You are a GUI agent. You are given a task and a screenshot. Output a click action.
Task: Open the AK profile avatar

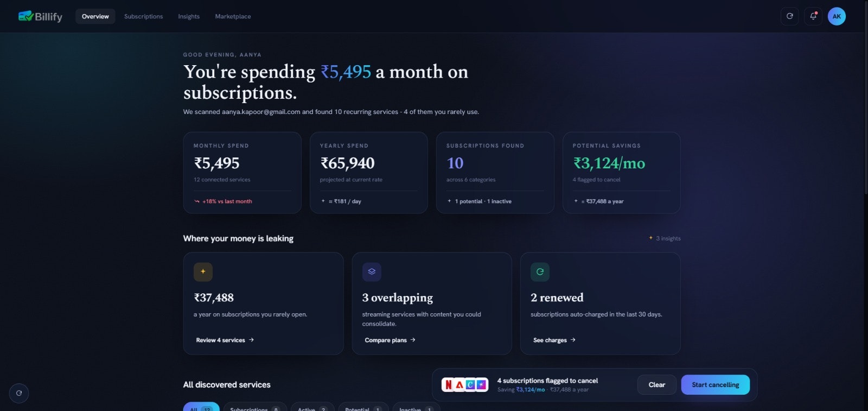coord(837,16)
